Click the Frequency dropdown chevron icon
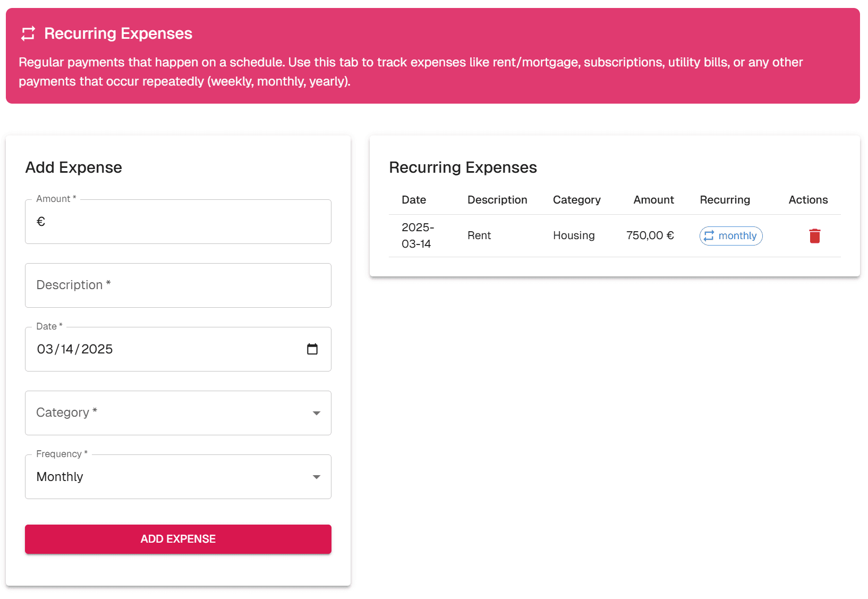The image size is (868, 599). (317, 477)
